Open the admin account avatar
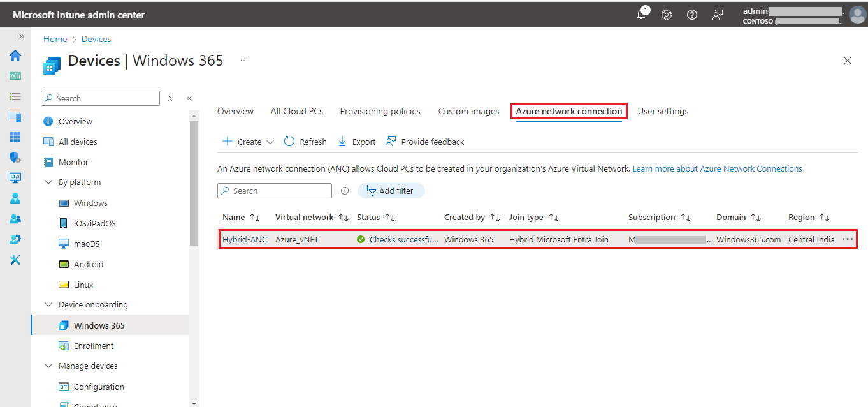The height and width of the screenshot is (407, 868). (x=857, y=15)
